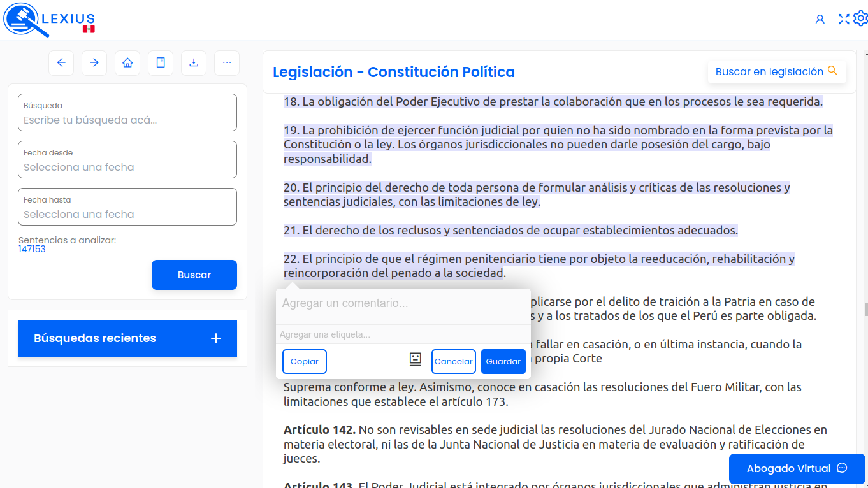Click the back arrow navigation icon
Screen dimensions: 868x488
click(x=61, y=63)
